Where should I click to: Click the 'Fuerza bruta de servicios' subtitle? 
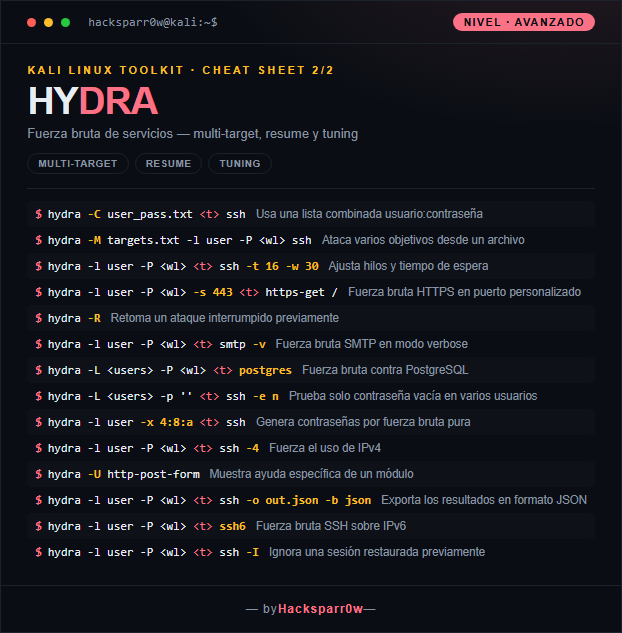click(x=193, y=134)
